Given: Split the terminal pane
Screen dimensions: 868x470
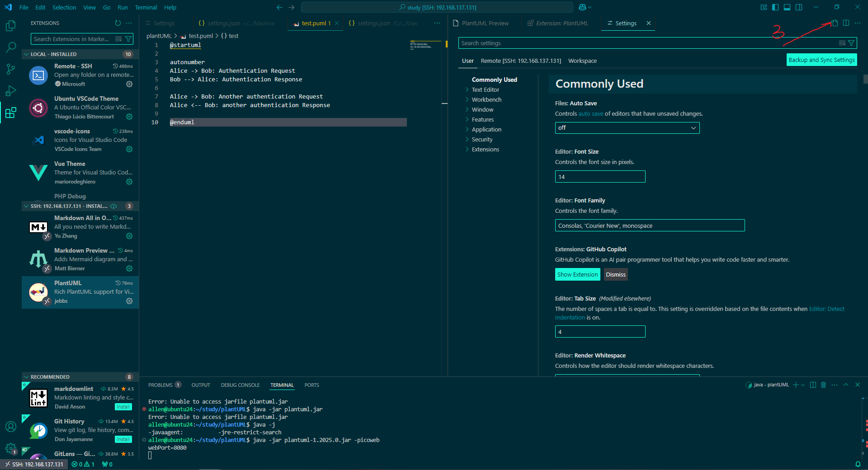Looking at the screenshot, I should click(813, 385).
